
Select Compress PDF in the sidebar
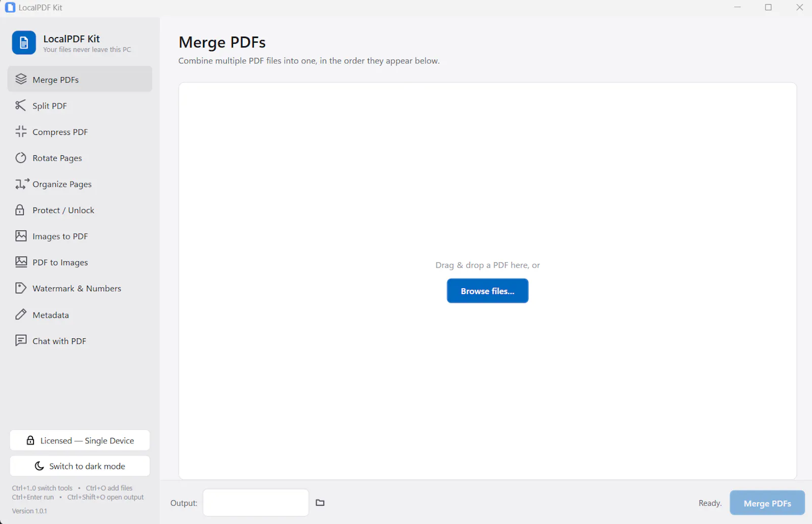pos(80,131)
